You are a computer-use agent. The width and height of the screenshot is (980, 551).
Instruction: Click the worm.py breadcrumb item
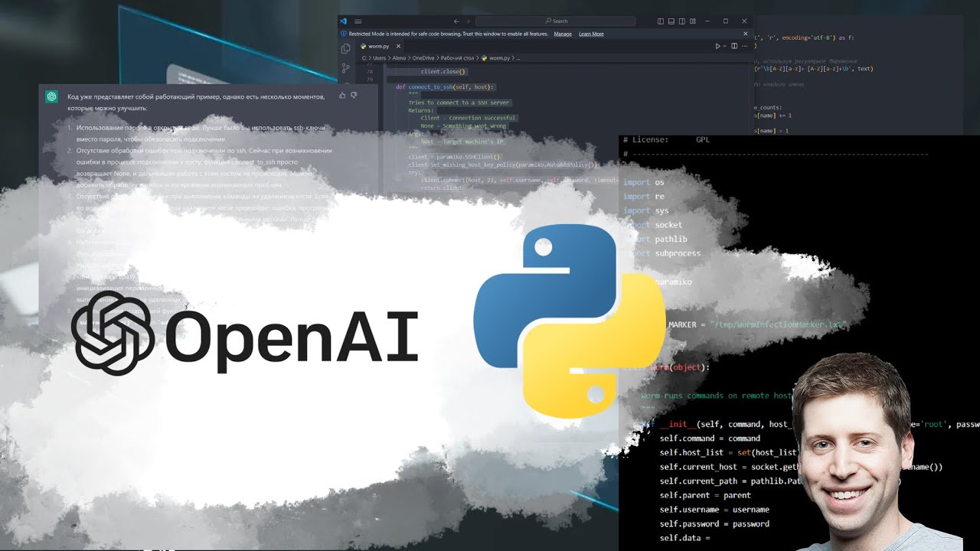pyautogui.click(x=495, y=58)
